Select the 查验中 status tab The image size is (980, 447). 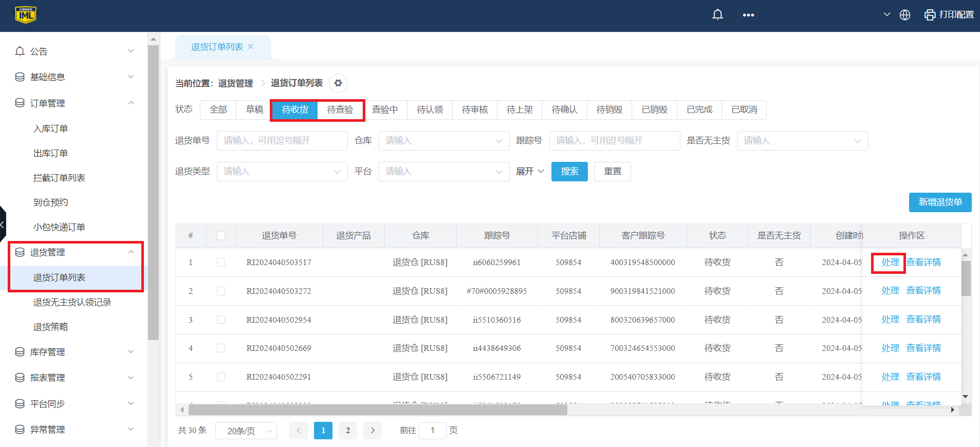click(x=385, y=109)
